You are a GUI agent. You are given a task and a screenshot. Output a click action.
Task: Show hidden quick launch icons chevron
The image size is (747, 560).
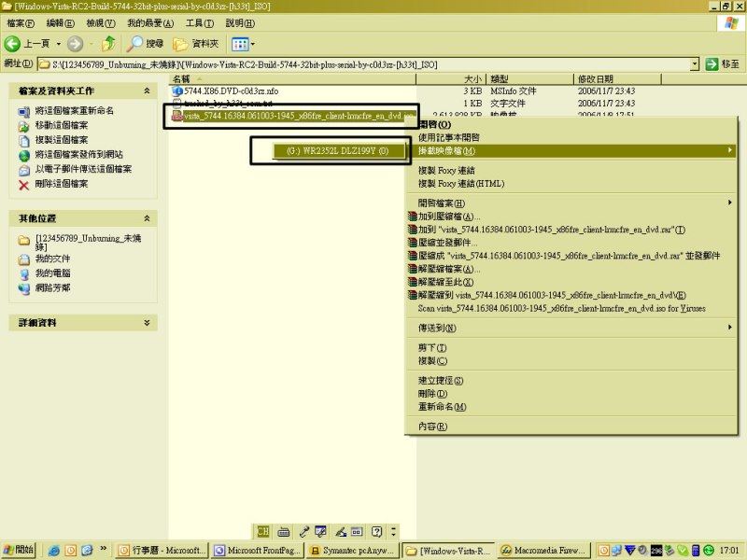tap(104, 549)
